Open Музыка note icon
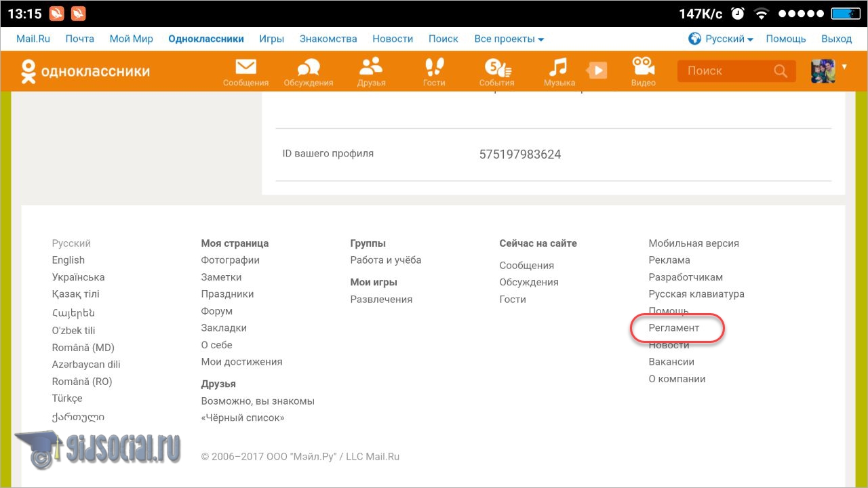The height and width of the screenshot is (488, 868). (558, 68)
